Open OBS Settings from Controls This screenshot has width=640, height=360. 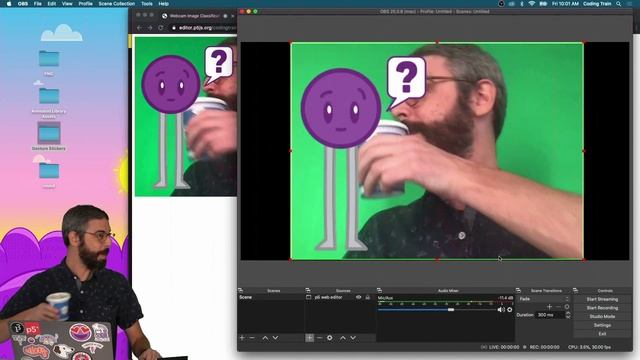point(602,325)
